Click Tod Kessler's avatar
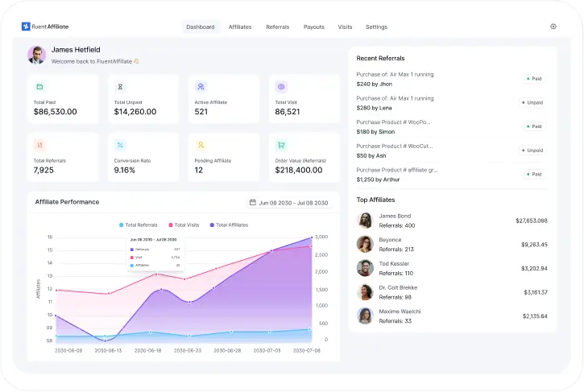The width and height of the screenshot is (584, 392). (365, 268)
